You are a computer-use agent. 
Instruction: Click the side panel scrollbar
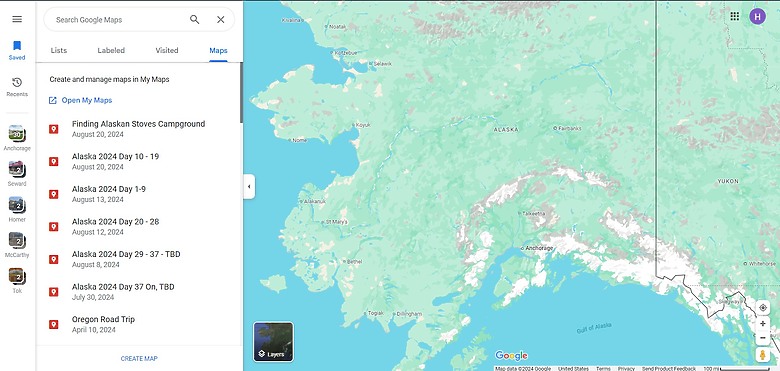point(241,93)
